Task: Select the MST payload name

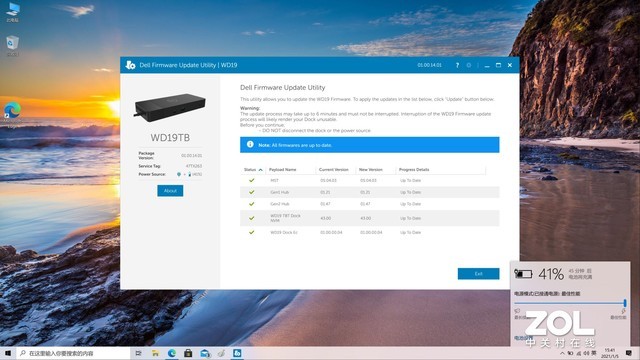Action: [x=274, y=180]
